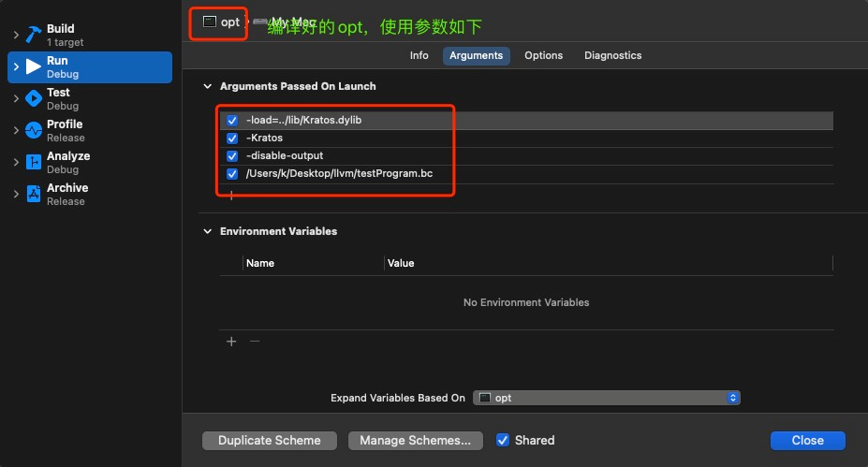Uncheck the -load=../lib/Kratos.dylib argument
Screen dimensions: 868x467
tap(232, 121)
